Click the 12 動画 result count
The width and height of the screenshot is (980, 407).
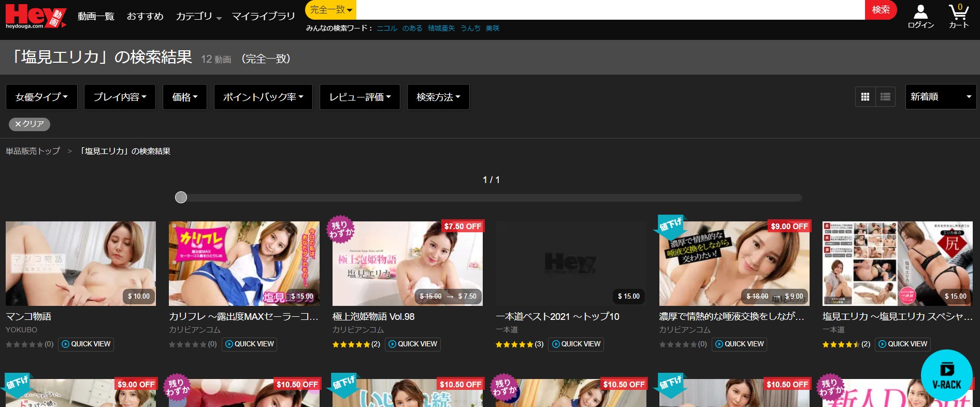pyautogui.click(x=216, y=59)
